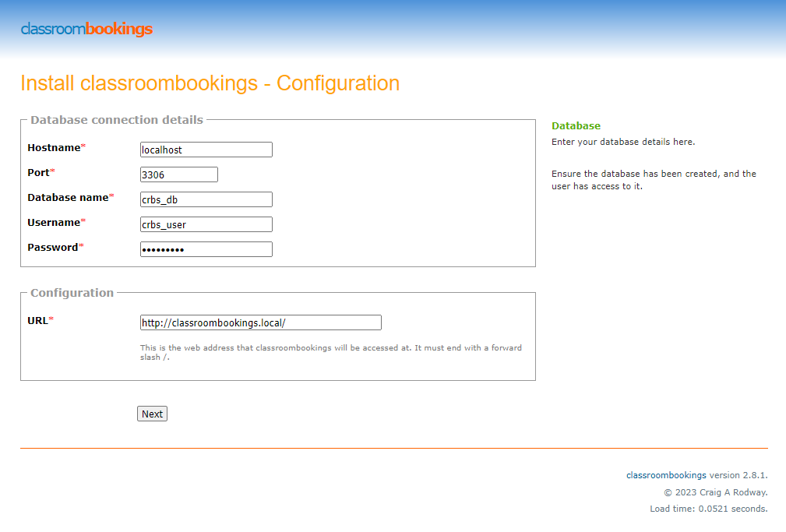Image resolution: width=786 pixels, height=532 pixels.
Task: Click the Password field label
Action: [x=52, y=248]
